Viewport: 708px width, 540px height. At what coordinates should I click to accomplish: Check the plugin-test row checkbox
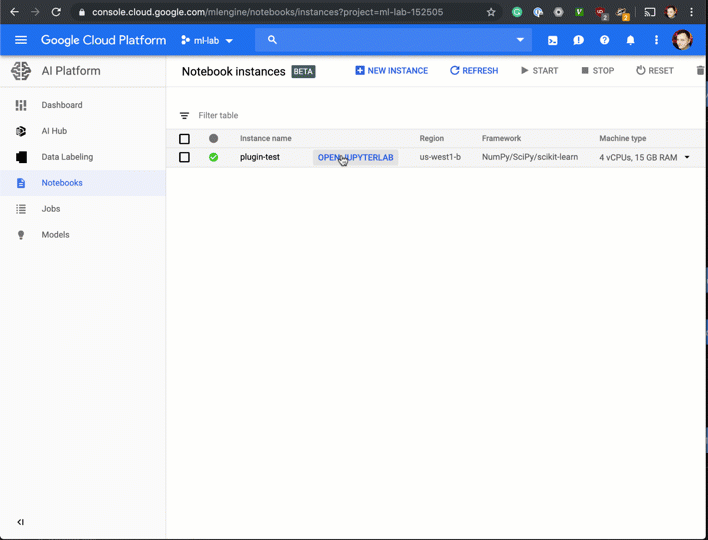coord(184,157)
